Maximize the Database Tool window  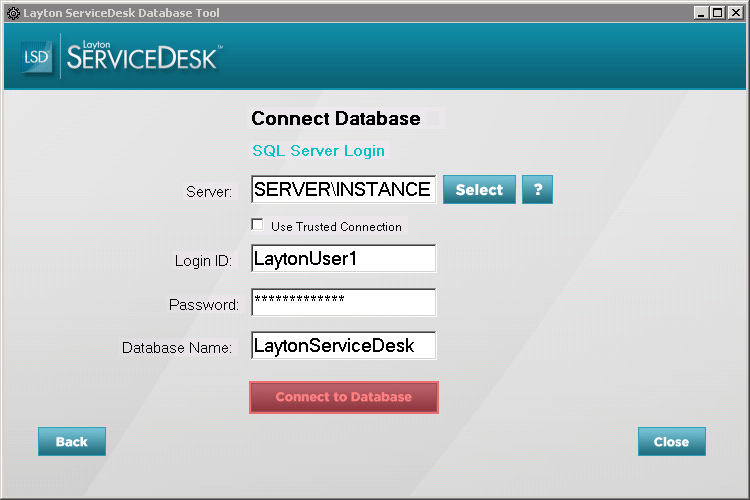click(x=718, y=13)
